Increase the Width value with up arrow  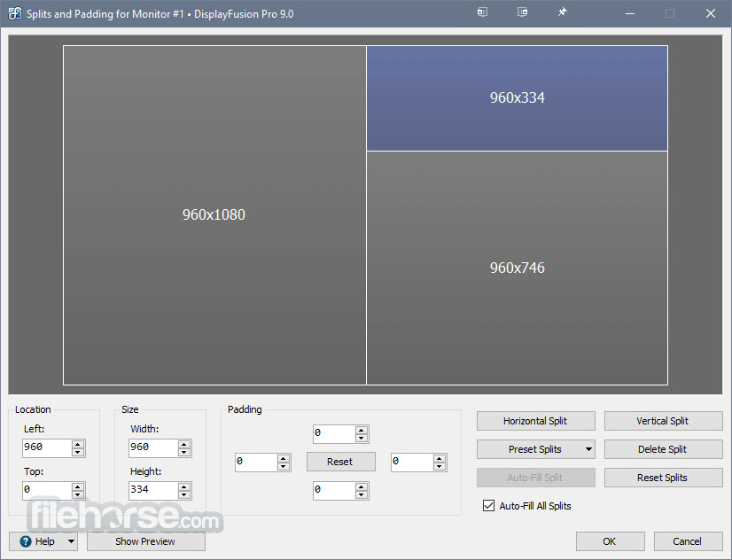[184, 444]
